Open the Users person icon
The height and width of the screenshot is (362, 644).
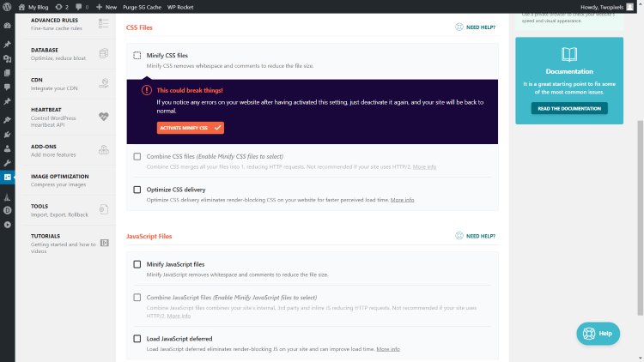8,148
